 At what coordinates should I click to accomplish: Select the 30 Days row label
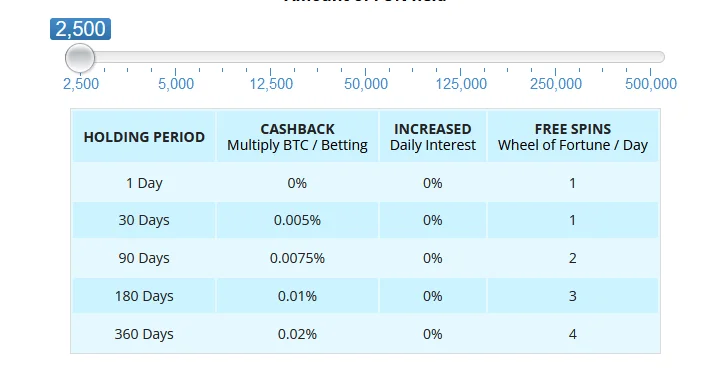(x=144, y=220)
